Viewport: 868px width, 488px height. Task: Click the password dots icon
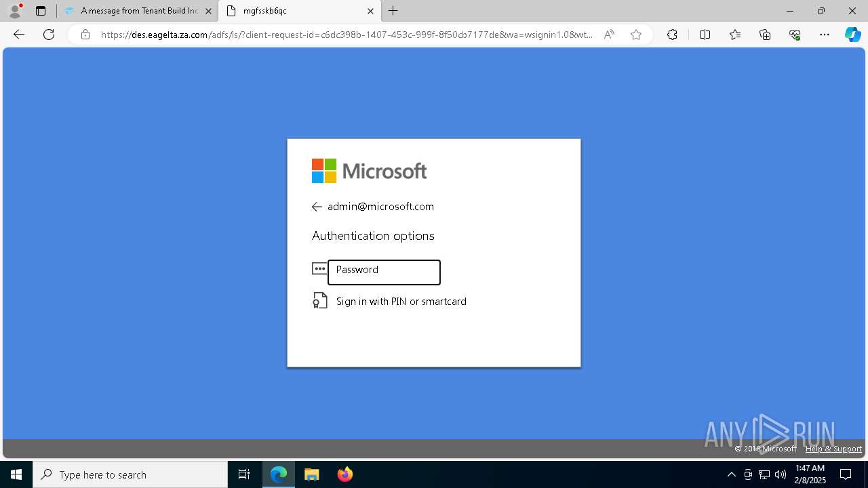[319, 269]
